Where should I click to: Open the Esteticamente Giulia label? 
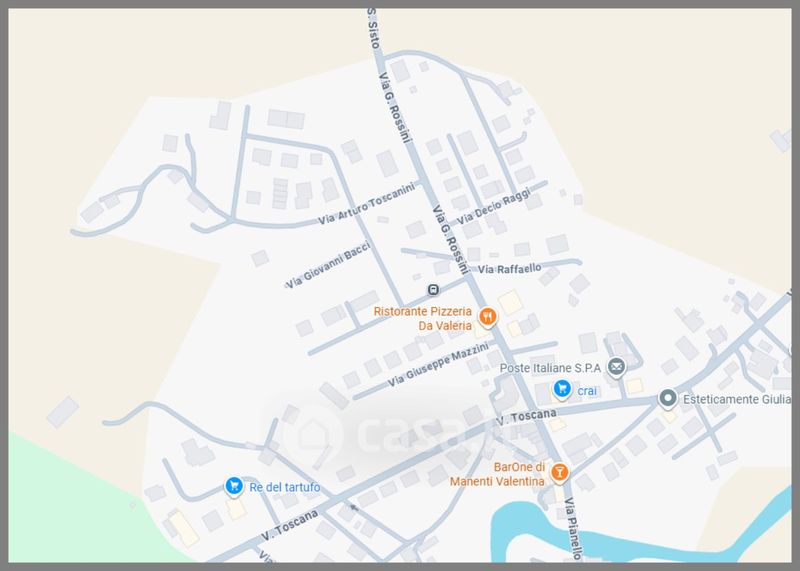pyautogui.click(x=737, y=399)
